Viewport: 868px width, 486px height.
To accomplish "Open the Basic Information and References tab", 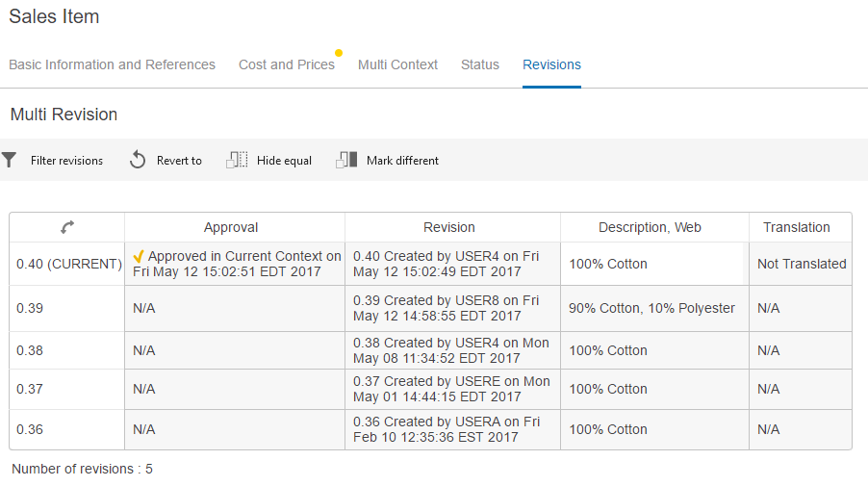I will [x=112, y=64].
